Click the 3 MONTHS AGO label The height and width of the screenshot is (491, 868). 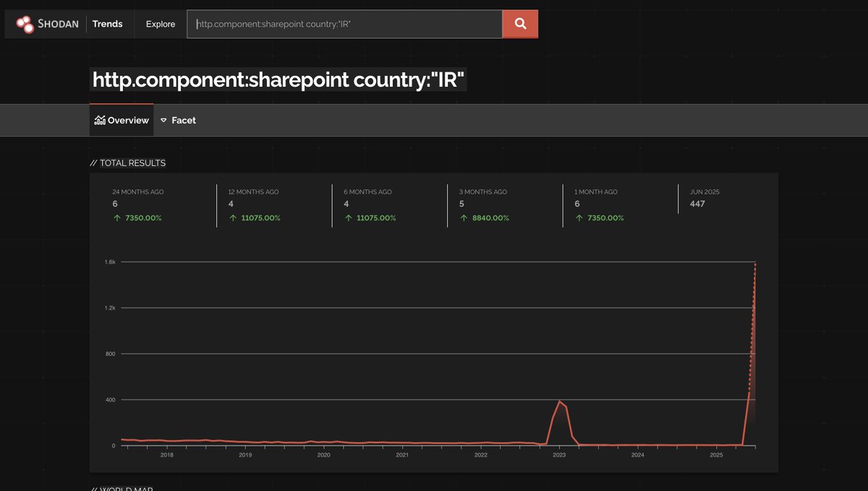[x=483, y=192]
